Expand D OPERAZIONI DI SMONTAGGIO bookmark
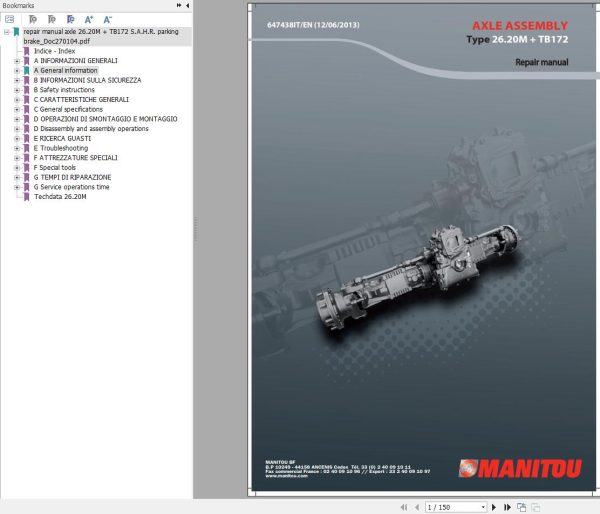Image resolution: width=600 pixels, height=514 pixels. 17,119
